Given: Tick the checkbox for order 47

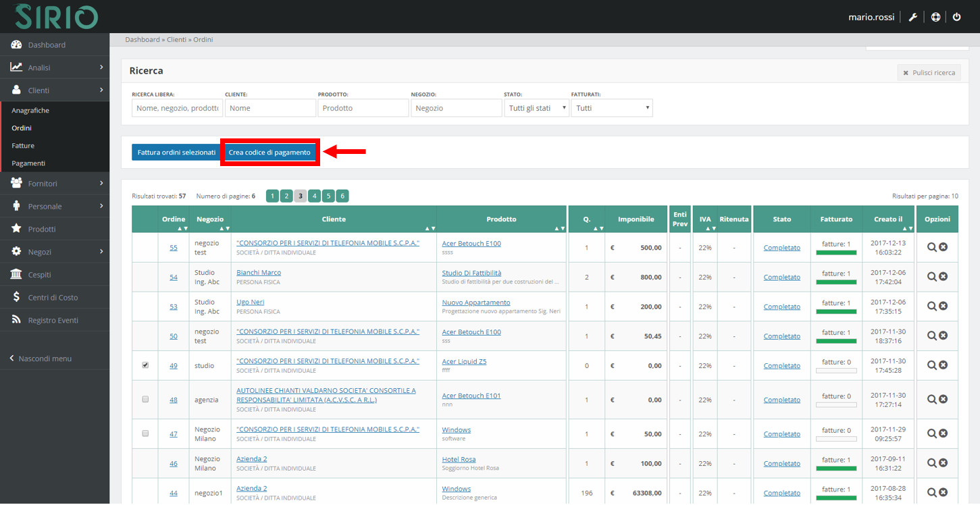Looking at the screenshot, I should click(145, 433).
